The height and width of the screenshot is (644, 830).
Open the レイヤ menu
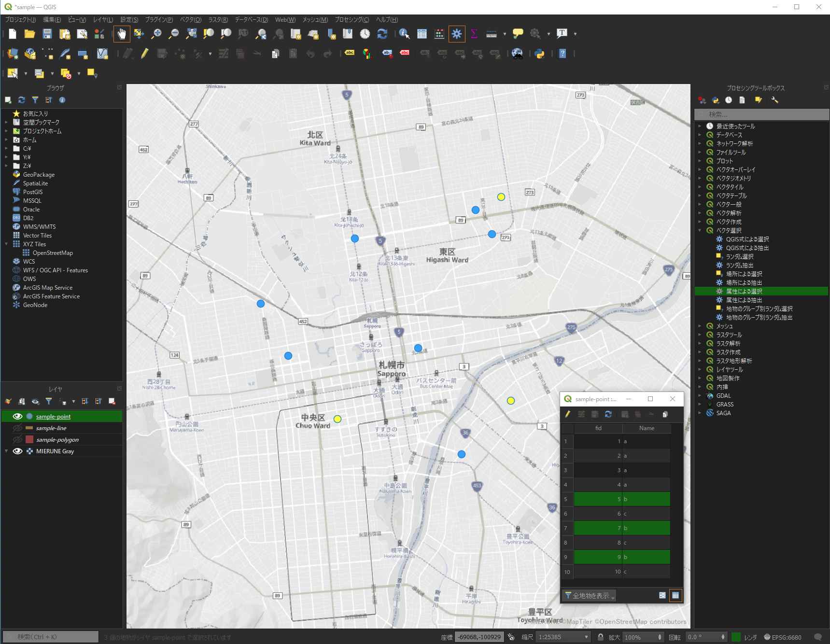103,20
